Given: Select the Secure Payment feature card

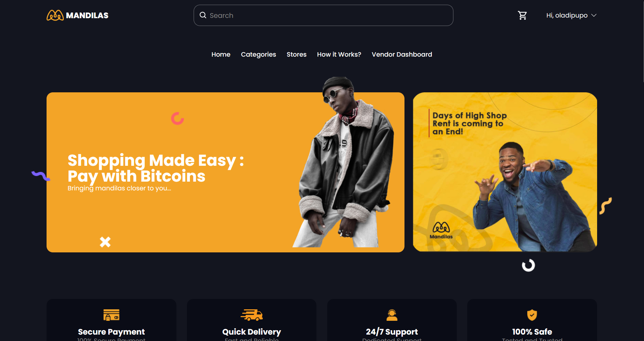Looking at the screenshot, I should 111,320.
